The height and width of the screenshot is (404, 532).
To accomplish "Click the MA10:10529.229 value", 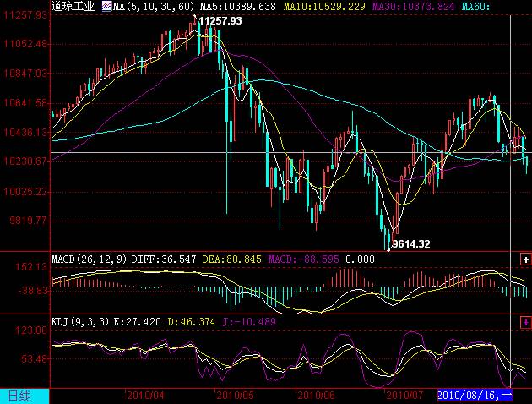I will pyautogui.click(x=324, y=6).
